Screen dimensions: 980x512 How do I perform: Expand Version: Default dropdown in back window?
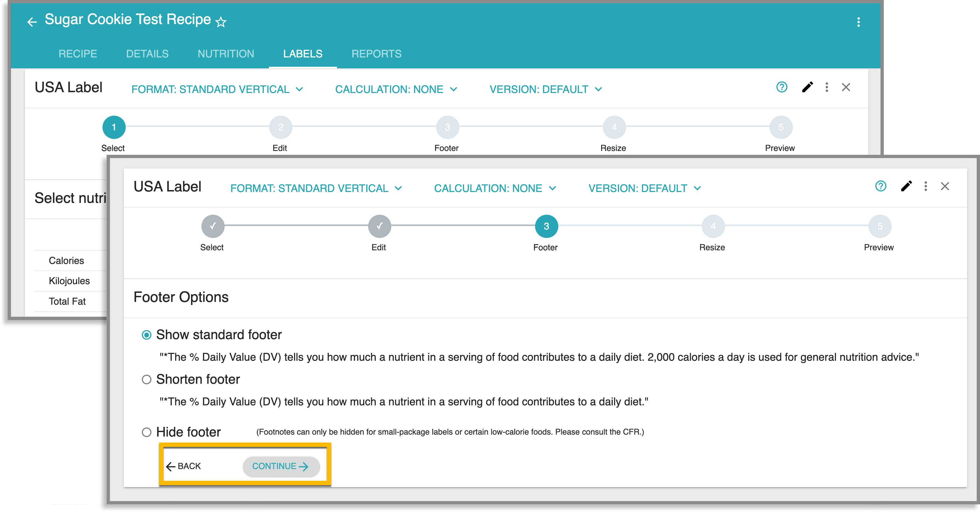pyautogui.click(x=546, y=89)
